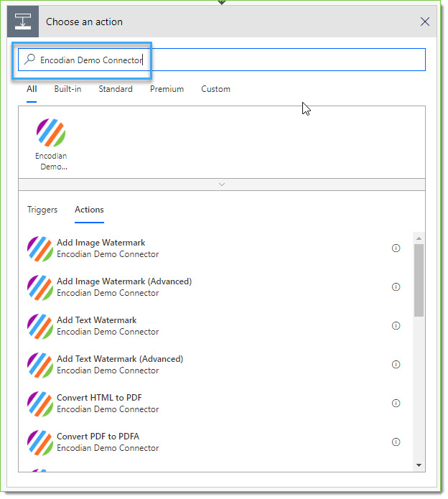
Task: Click the Convert PDF to PDFA icon
Action: click(x=40, y=443)
